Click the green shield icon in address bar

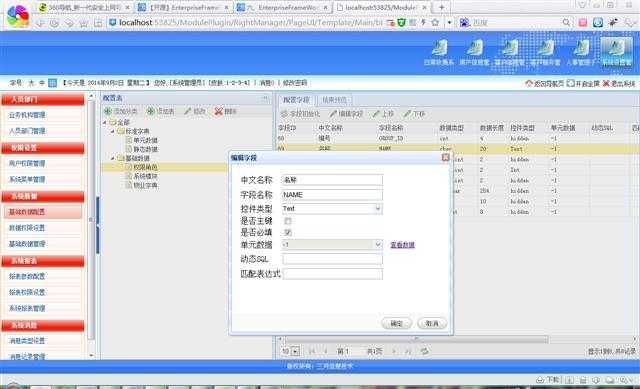click(402, 22)
